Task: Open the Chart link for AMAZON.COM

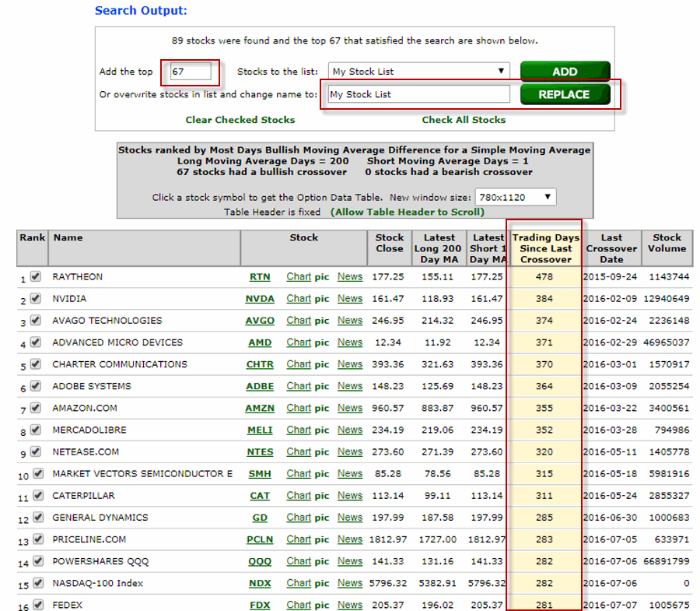Action: coord(299,408)
